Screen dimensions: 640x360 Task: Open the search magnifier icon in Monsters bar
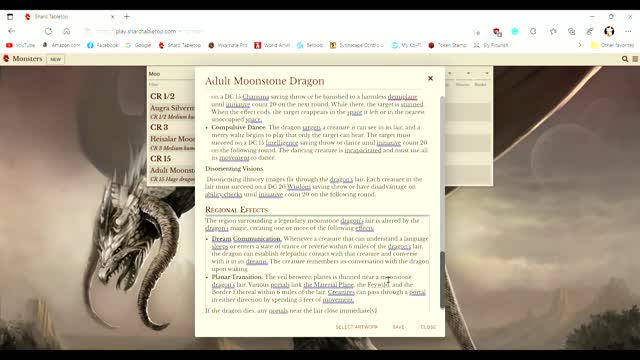625,59
